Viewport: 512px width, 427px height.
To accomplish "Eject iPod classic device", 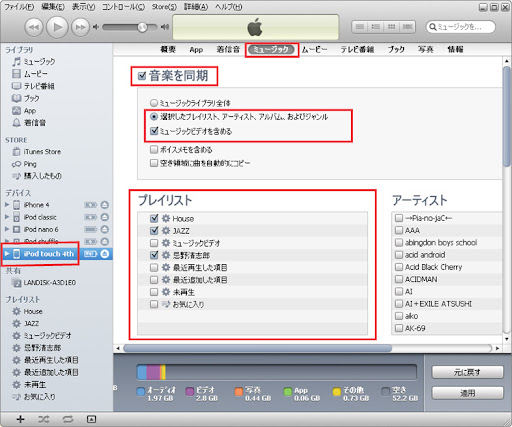I will 105,217.
